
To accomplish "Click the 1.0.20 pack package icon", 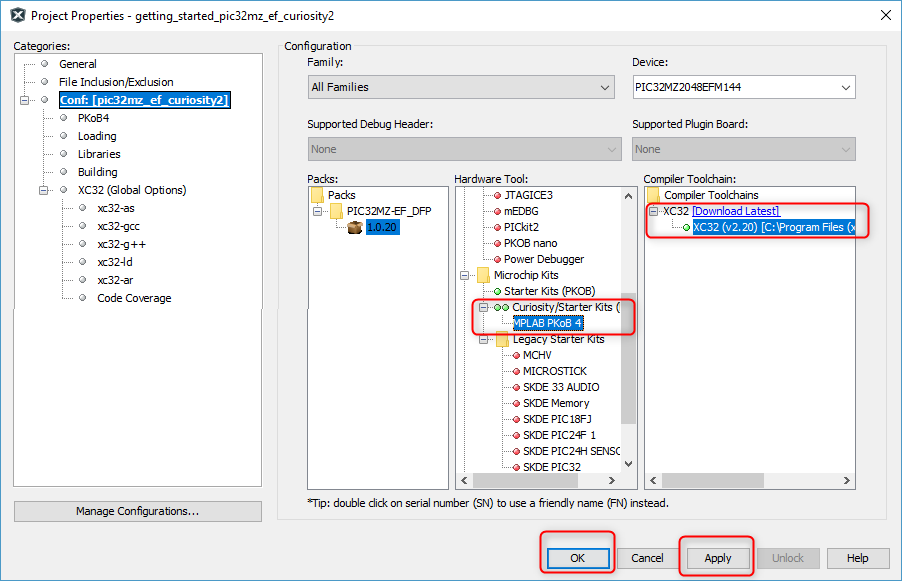I will [355, 227].
